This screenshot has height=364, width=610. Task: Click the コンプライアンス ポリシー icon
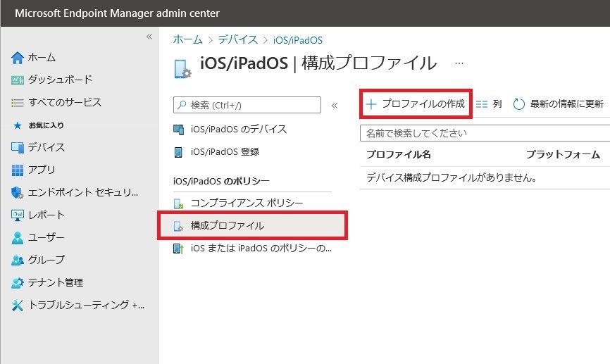[178, 203]
